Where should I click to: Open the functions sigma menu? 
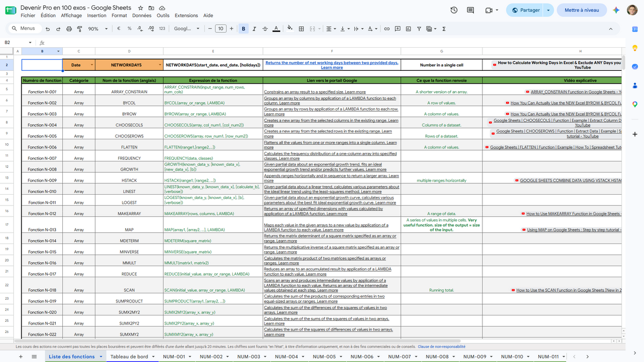click(444, 29)
